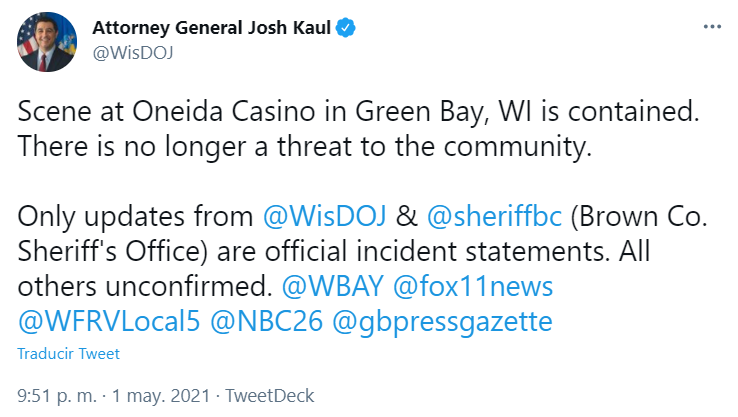Image resolution: width=738 pixels, height=417 pixels.
Task: Click the "no longer a threat" line
Action: (300, 147)
